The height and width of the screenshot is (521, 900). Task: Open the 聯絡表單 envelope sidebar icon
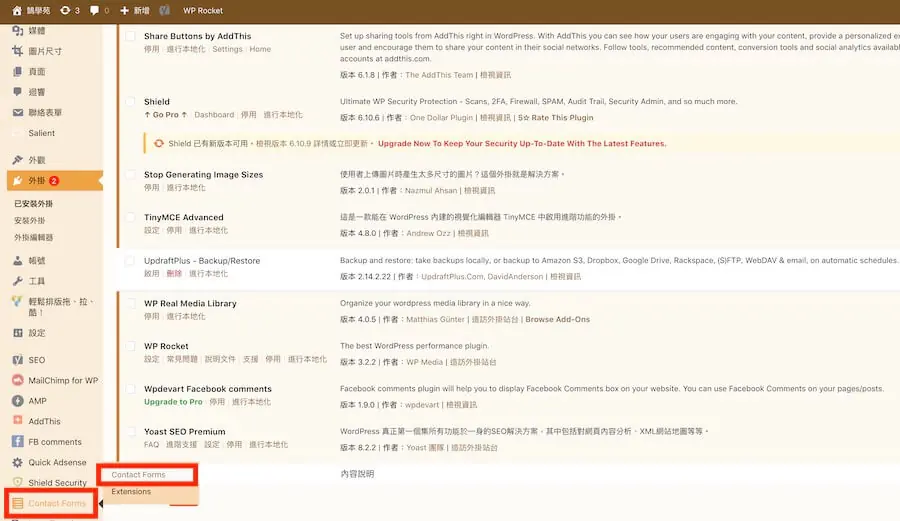[x=18, y=112]
